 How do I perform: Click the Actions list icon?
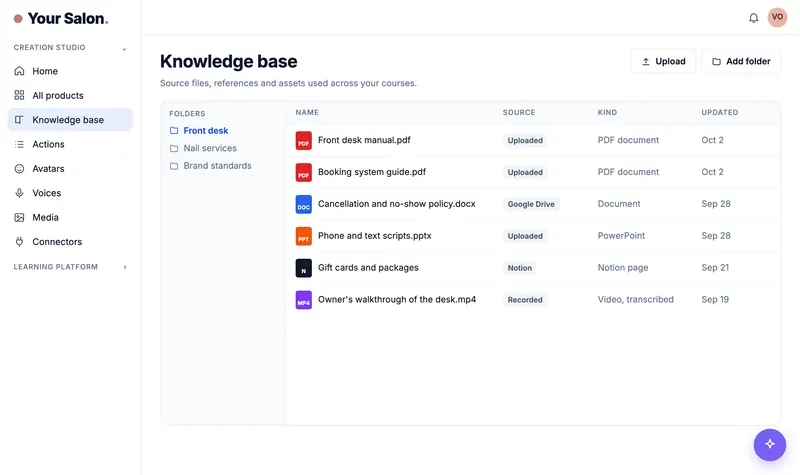point(19,144)
